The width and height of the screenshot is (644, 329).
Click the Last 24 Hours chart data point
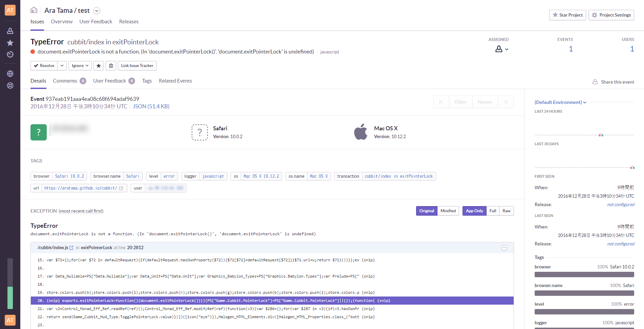601,135
